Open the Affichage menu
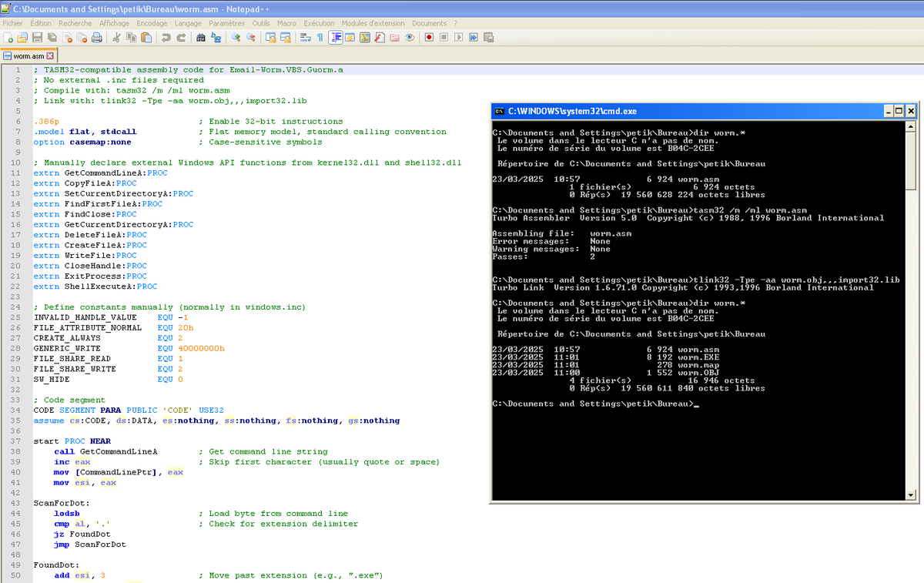Image resolution: width=924 pixels, height=583 pixels. 114,23
